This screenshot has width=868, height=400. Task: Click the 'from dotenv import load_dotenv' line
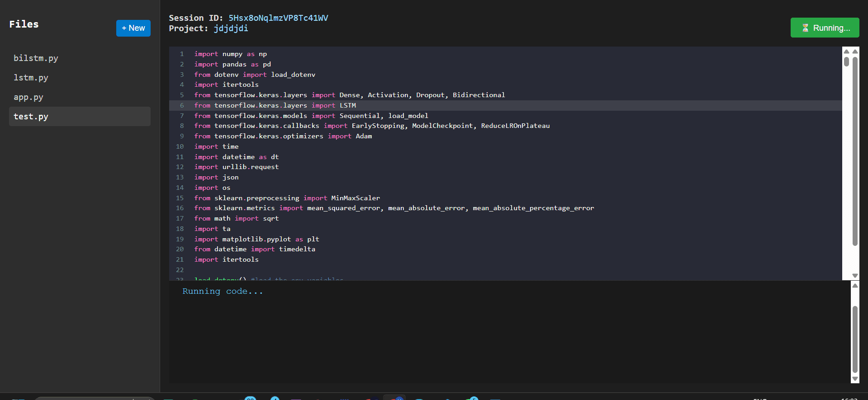[255, 75]
